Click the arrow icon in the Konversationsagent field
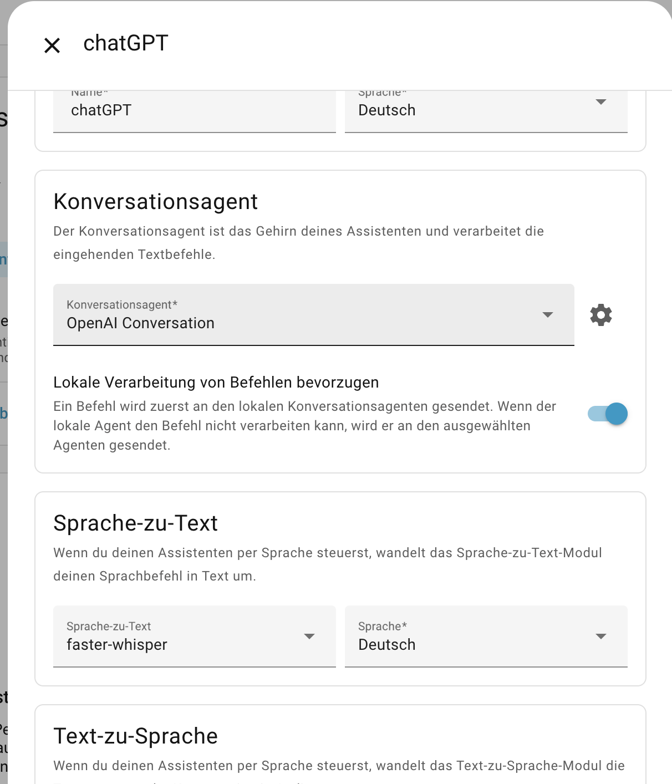The image size is (672, 784). coord(548,315)
